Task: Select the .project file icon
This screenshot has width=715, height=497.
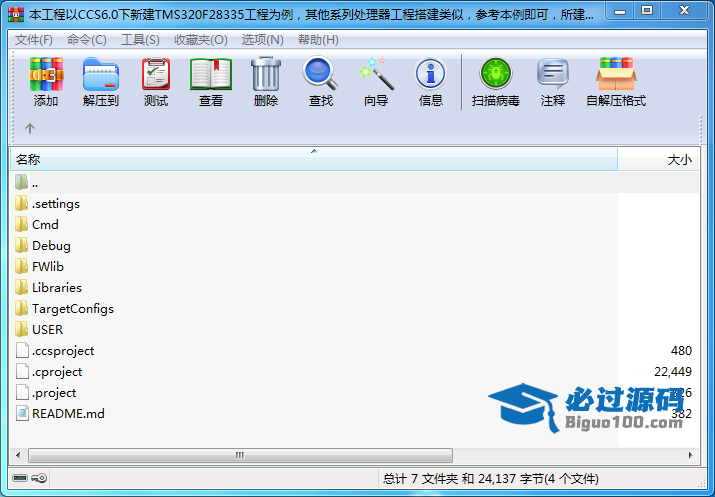Action: pos(22,392)
